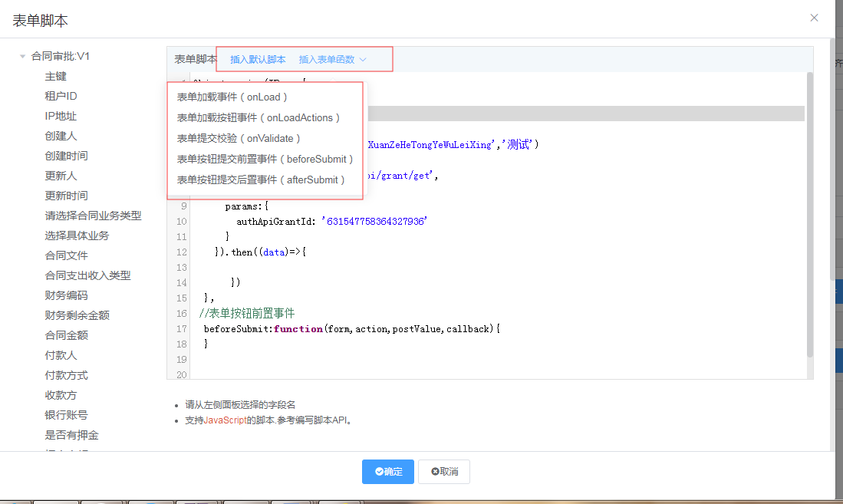
Task: Select 表单加载事件 (onLoad) menu item
Action: pos(232,97)
